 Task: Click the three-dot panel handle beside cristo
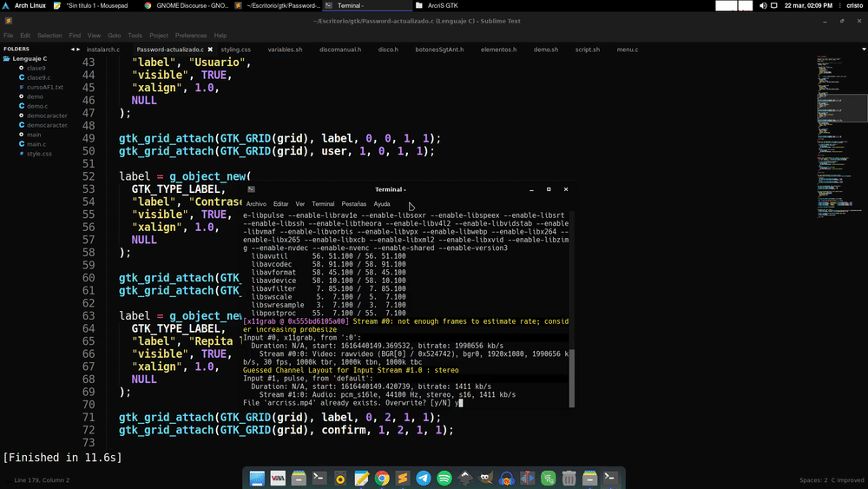[839, 5]
